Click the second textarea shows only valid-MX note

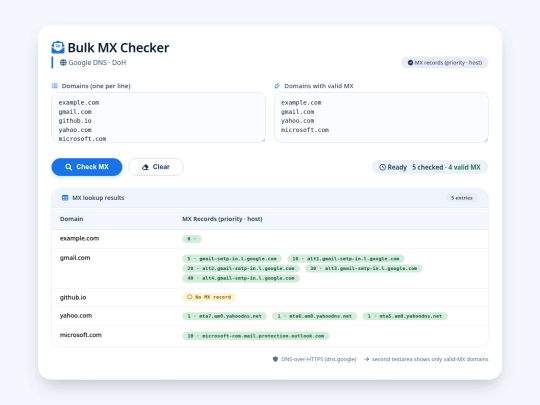pos(430,359)
